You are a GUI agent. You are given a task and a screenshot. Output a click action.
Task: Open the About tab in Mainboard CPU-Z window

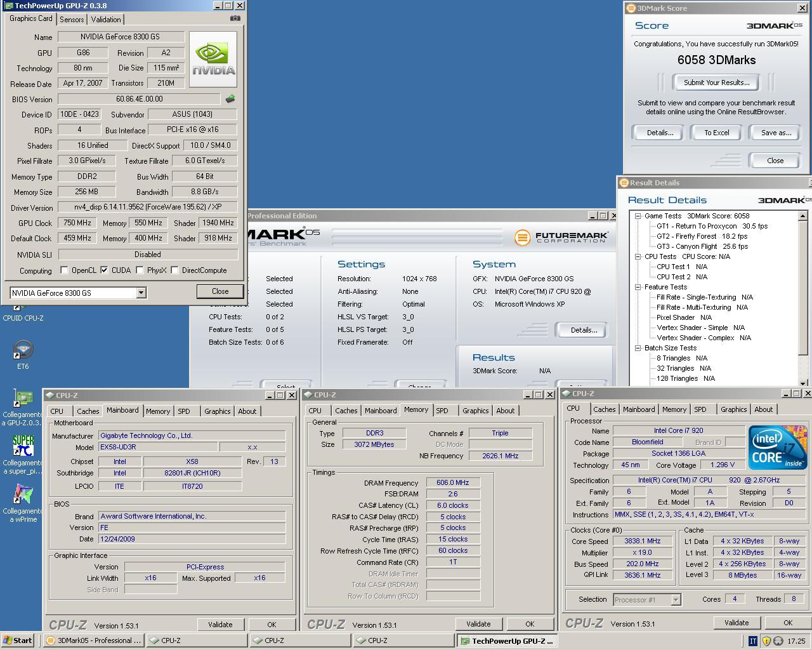(247, 411)
